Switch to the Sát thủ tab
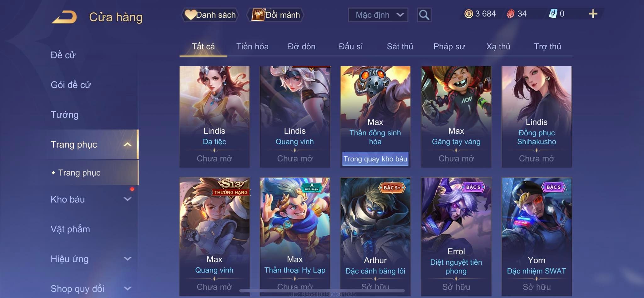 tap(400, 47)
